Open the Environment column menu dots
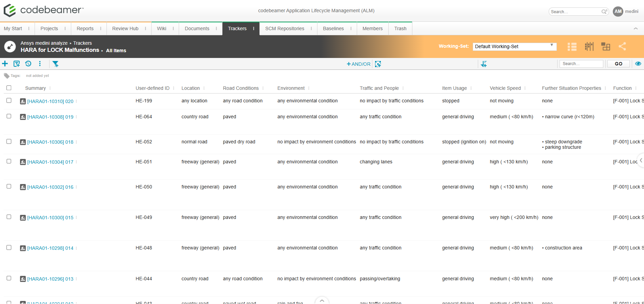644x304 pixels. point(309,88)
